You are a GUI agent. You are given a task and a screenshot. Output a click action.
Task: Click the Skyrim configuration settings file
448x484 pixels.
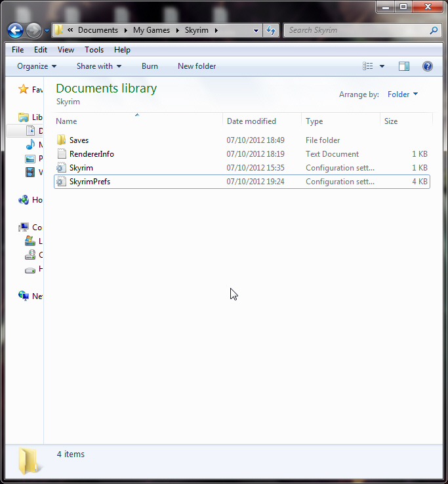81,168
